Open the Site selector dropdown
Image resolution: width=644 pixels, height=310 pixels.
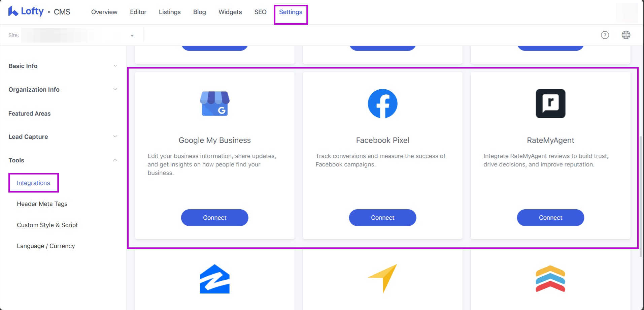coord(132,35)
